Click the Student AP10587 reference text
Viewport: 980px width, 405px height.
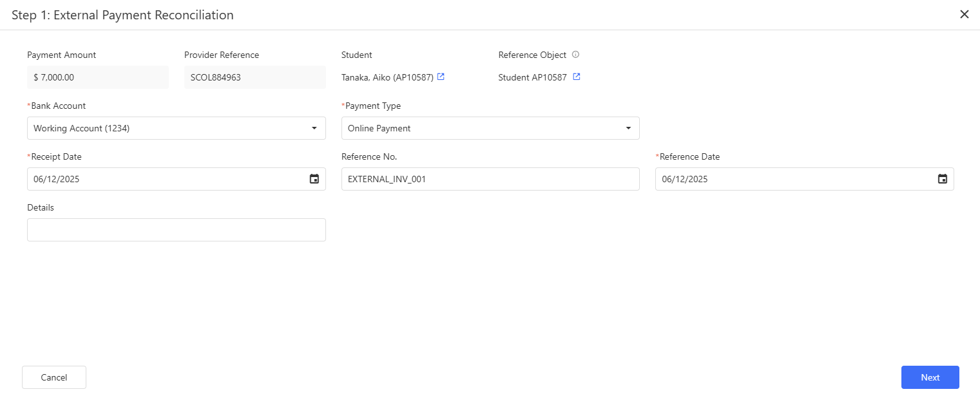(532, 77)
